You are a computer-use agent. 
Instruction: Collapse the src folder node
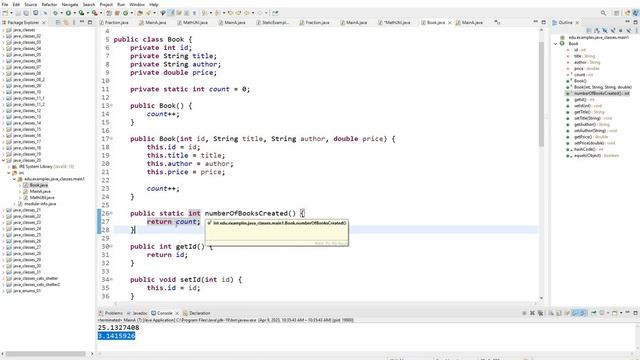(x=9, y=173)
